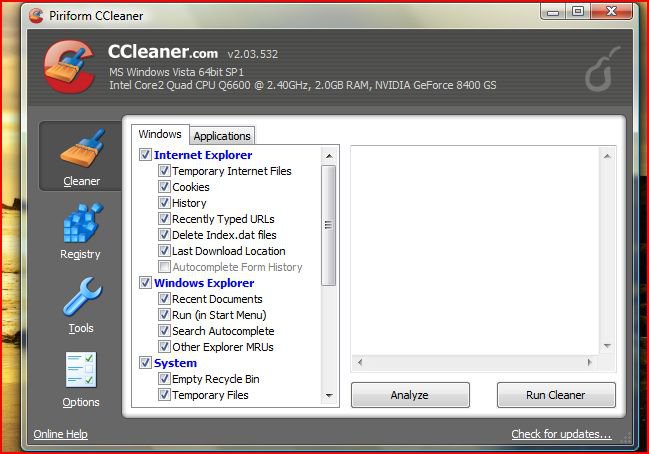Uncheck the History checkbox
649x454 pixels.
tap(164, 203)
